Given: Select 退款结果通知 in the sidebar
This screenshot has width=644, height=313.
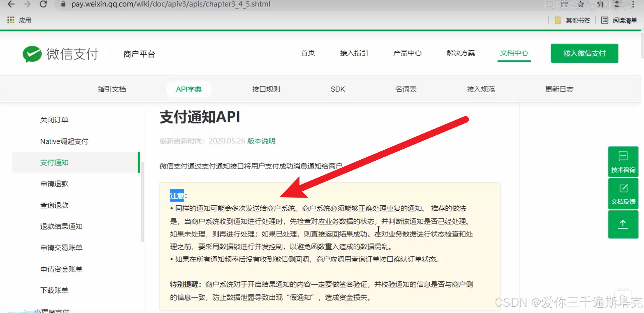Looking at the screenshot, I should tap(61, 226).
